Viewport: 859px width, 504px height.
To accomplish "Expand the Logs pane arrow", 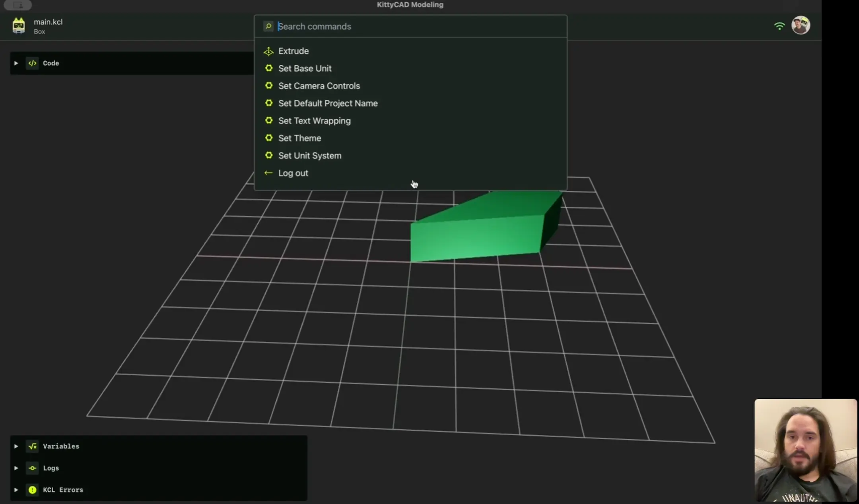I will pyautogui.click(x=16, y=468).
